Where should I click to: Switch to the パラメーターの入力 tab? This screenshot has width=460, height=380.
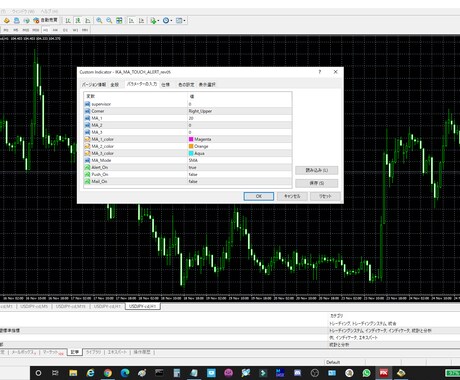pos(142,84)
